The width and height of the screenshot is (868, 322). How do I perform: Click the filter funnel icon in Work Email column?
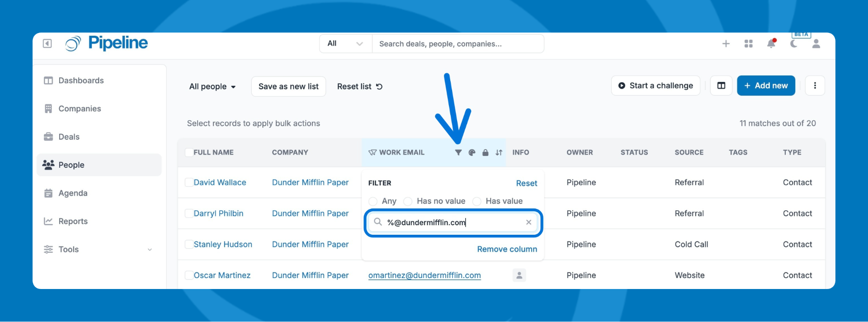[458, 153]
